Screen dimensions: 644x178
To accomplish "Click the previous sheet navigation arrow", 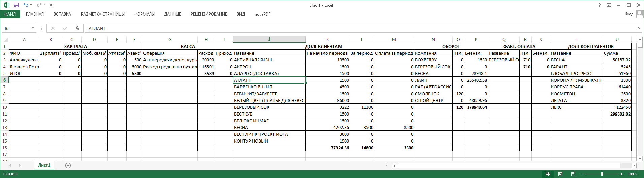I will (x=10, y=166).
